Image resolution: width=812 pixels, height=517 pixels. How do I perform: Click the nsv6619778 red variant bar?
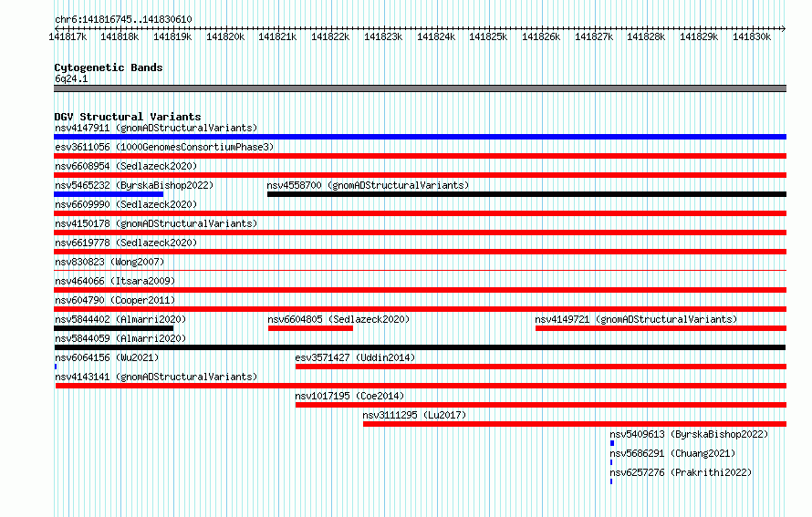pyautogui.click(x=420, y=252)
